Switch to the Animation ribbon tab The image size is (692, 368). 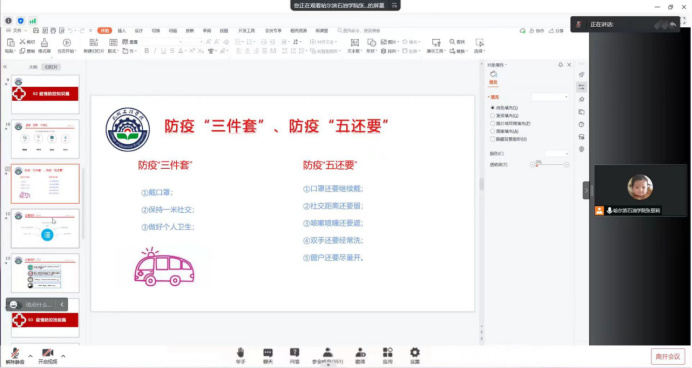pyautogui.click(x=173, y=31)
